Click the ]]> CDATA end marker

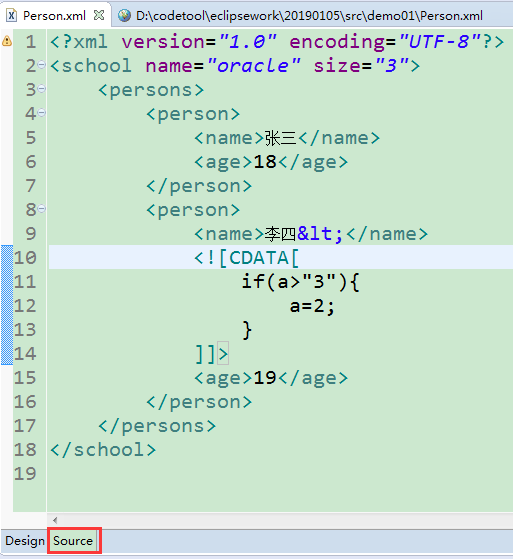(x=211, y=354)
